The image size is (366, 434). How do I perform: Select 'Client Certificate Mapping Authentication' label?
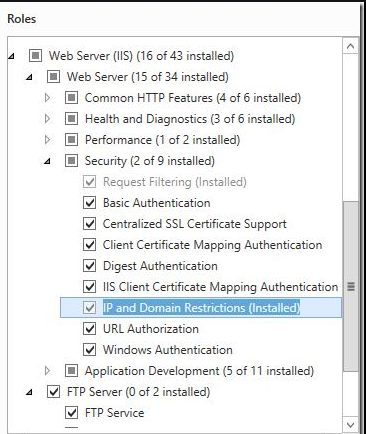coord(213,245)
